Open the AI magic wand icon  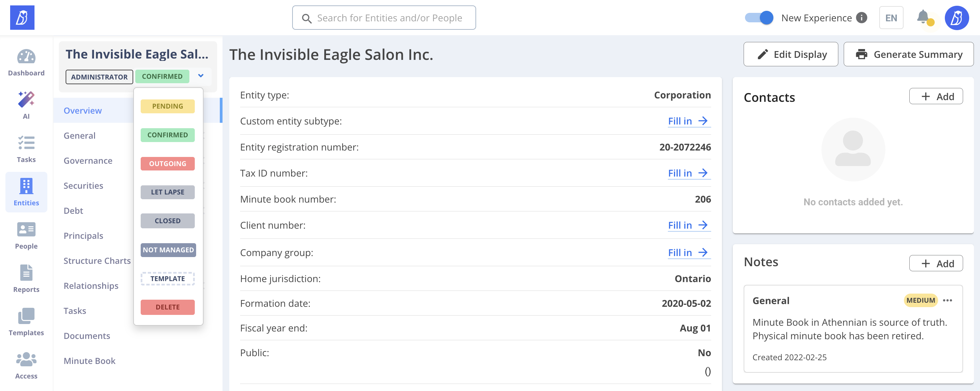[26, 100]
